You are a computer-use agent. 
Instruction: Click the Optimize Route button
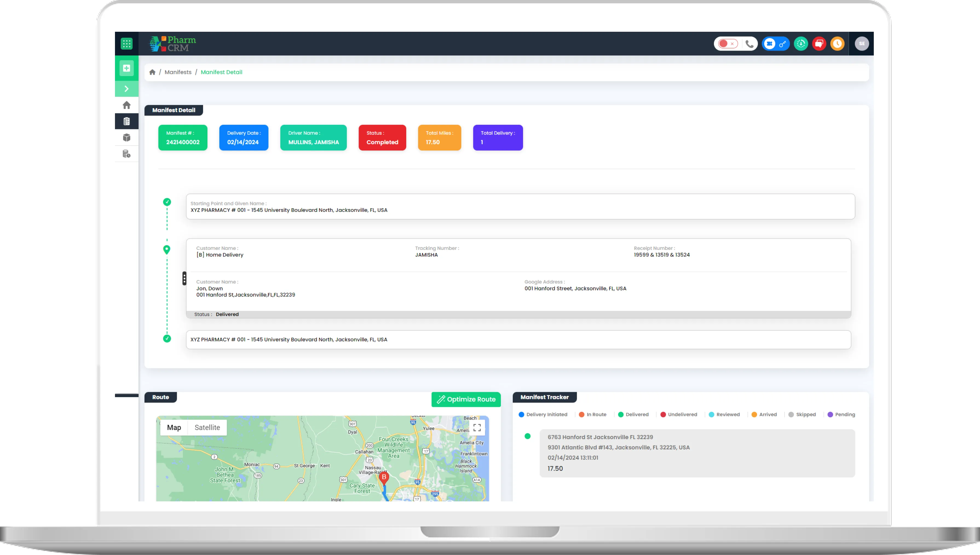pyautogui.click(x=466, y=400)
